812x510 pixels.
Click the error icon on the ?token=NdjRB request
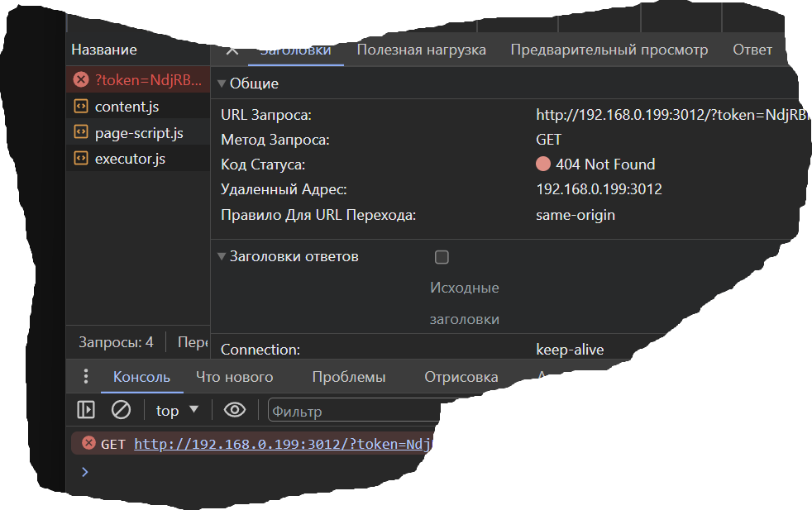[80, 79]
